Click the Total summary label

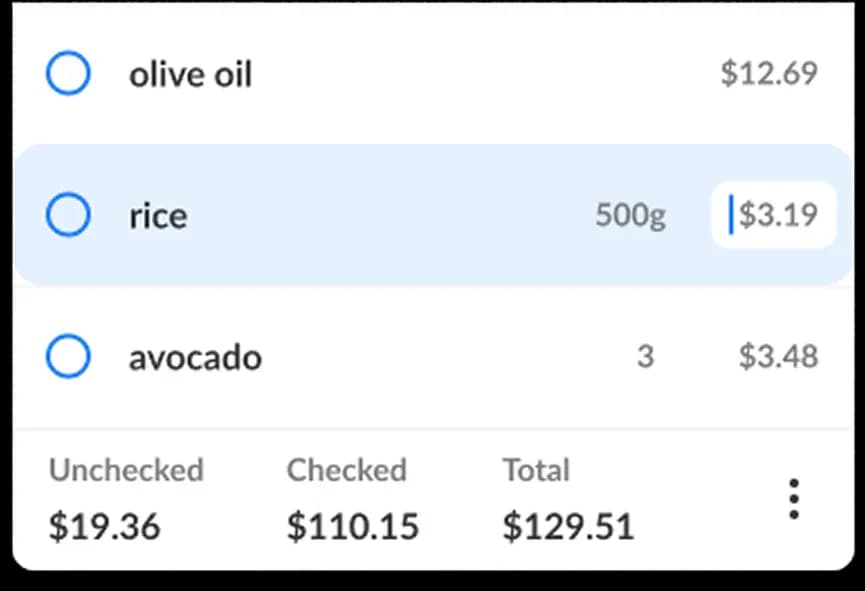[536, 470]
